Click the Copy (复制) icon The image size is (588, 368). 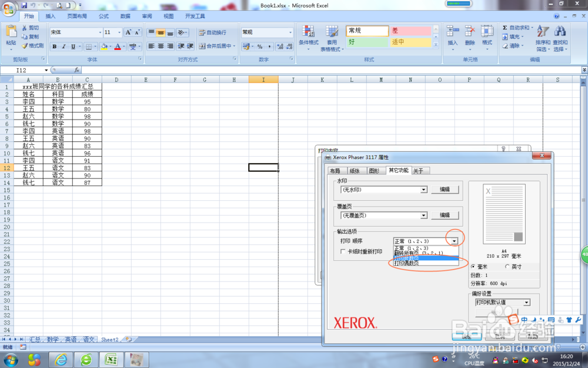pyautogui.click(x=24, y=37)
